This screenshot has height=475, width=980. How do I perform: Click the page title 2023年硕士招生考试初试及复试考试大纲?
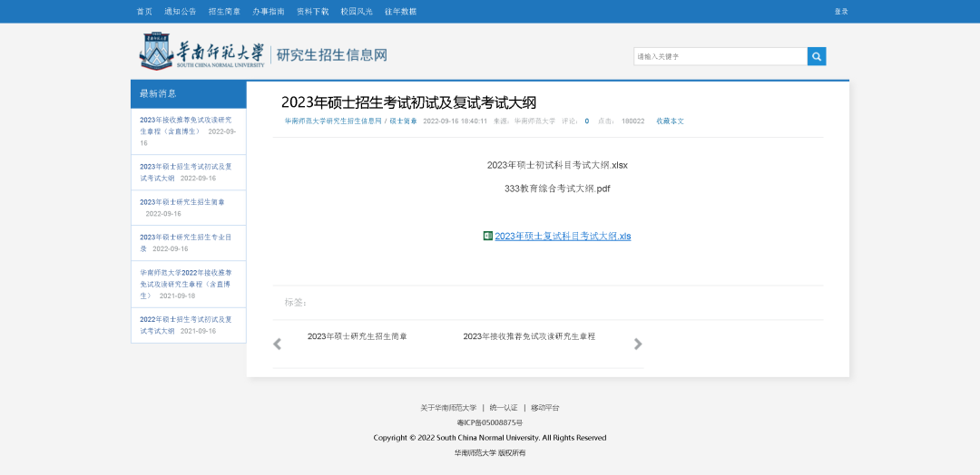[x=408, y=102]
